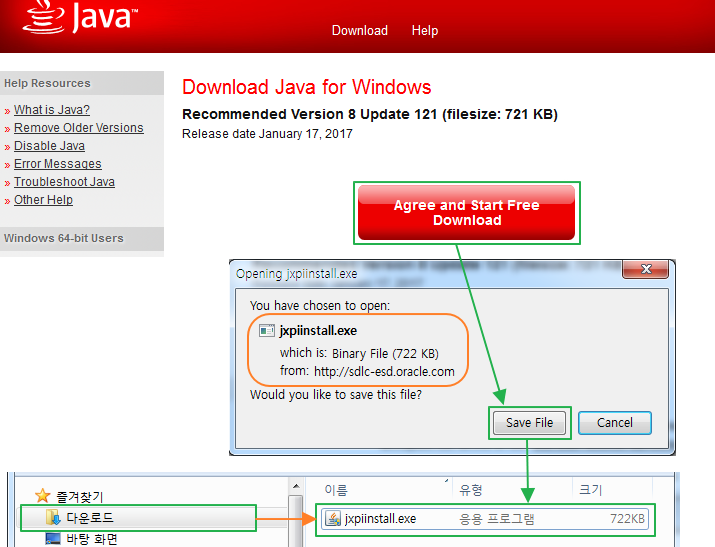Open the 'Other Help' link
Image resolution: width=715 pixels, height=547 pixels.
click(43, 200)
